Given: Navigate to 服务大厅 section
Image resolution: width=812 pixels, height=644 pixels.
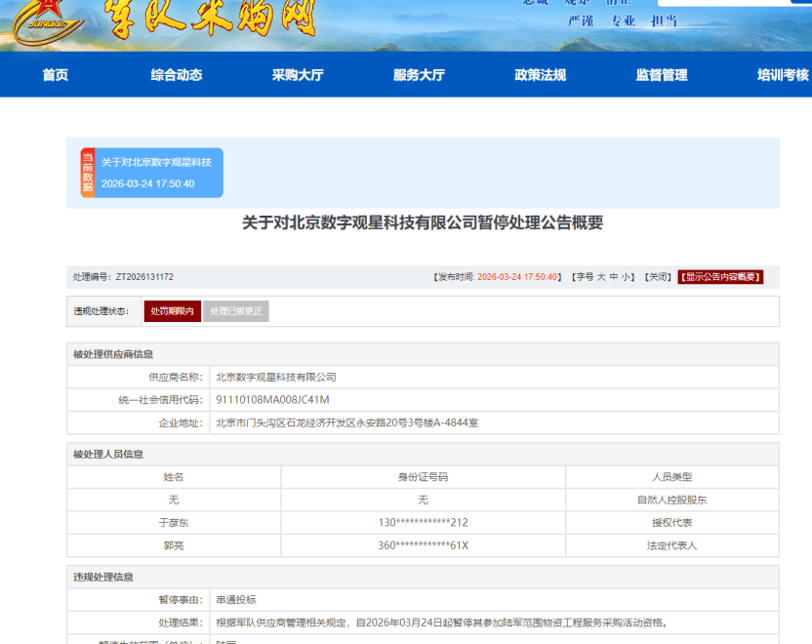Looking at the screenshot, I should click(419, 75).
